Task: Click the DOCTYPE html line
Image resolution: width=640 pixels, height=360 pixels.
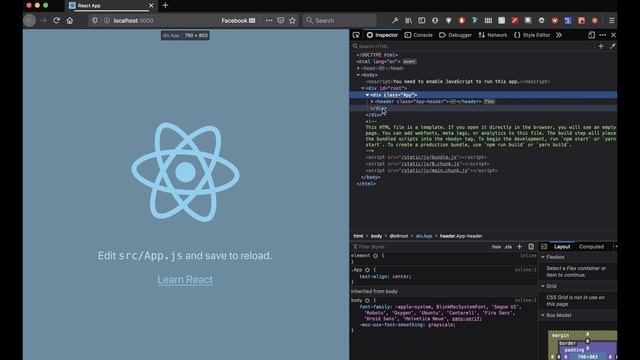Action: point(377,55)
